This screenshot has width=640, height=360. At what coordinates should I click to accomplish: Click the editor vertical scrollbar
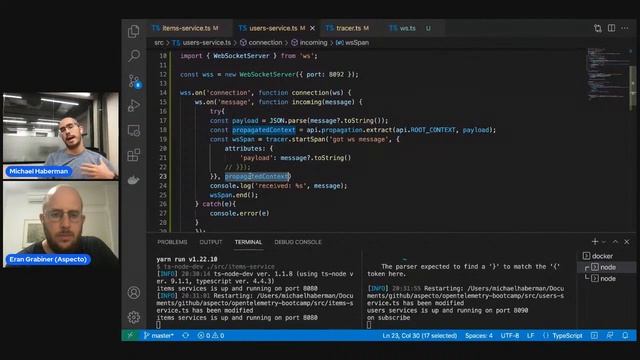[633, 87]
